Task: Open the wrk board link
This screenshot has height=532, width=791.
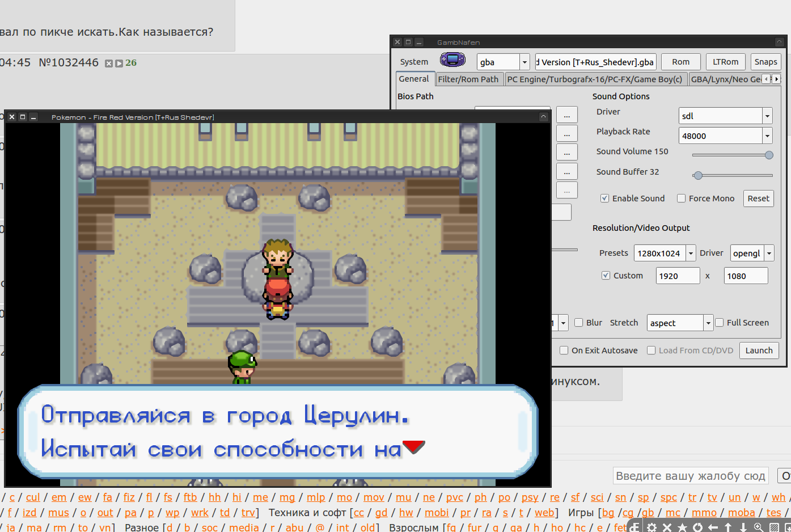Action: (200, 513)
